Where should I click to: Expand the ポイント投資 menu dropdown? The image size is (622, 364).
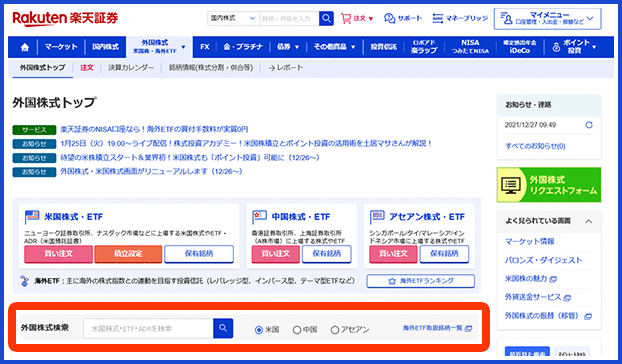pos(594,47)
